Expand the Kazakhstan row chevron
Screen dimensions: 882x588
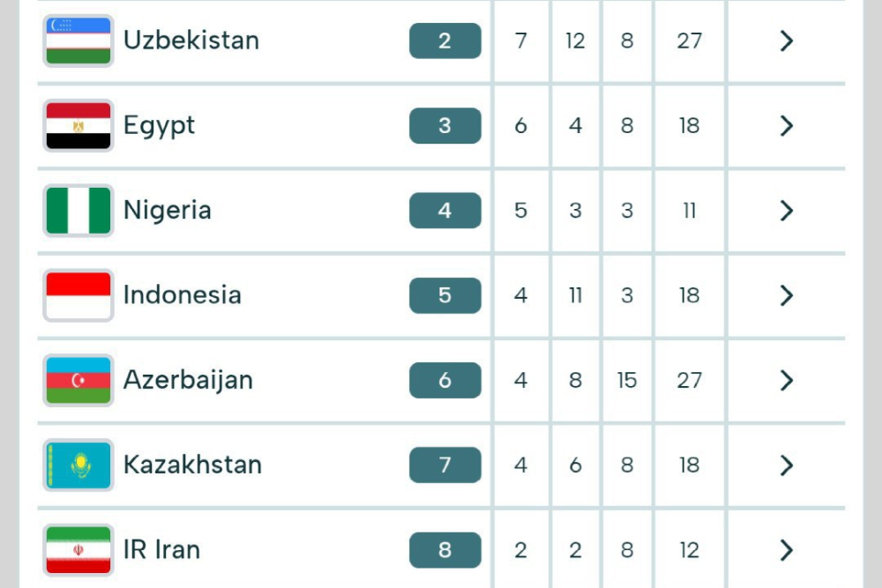(787, 465)
